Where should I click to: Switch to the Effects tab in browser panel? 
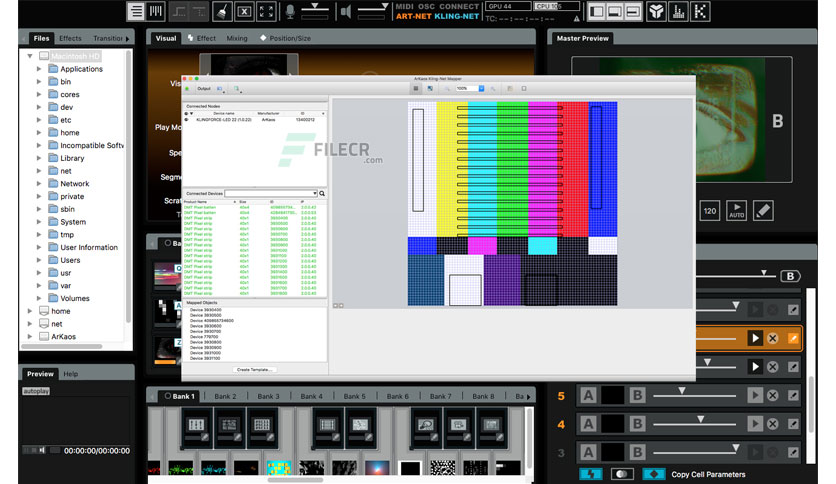coord(70,38)
